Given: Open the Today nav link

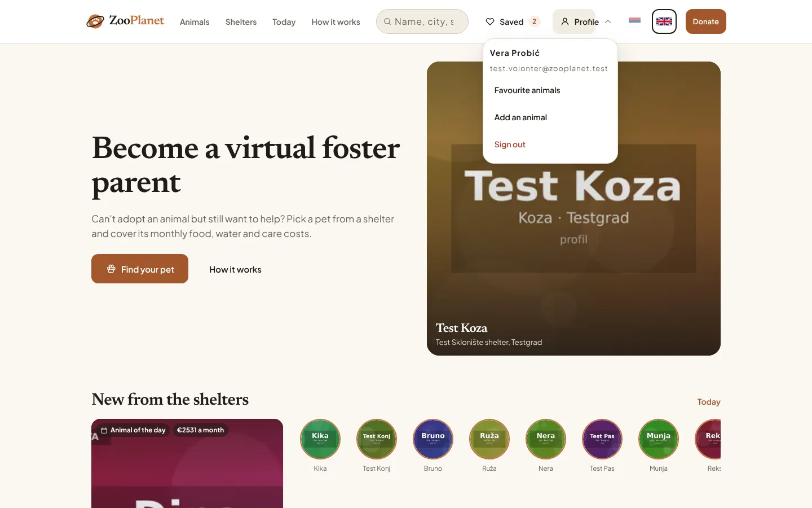Looking at the screenshot, I should (x=284, y=21).
